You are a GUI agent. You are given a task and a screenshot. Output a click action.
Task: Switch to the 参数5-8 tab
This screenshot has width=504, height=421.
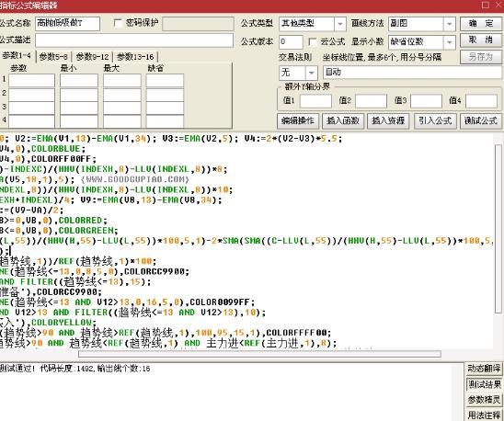(53, 57)
